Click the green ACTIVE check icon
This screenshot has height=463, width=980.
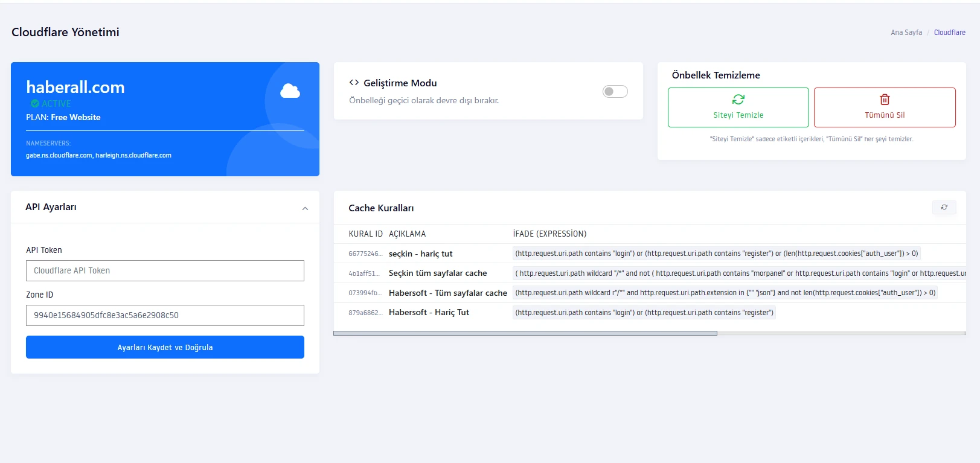[x=35, y=104]
